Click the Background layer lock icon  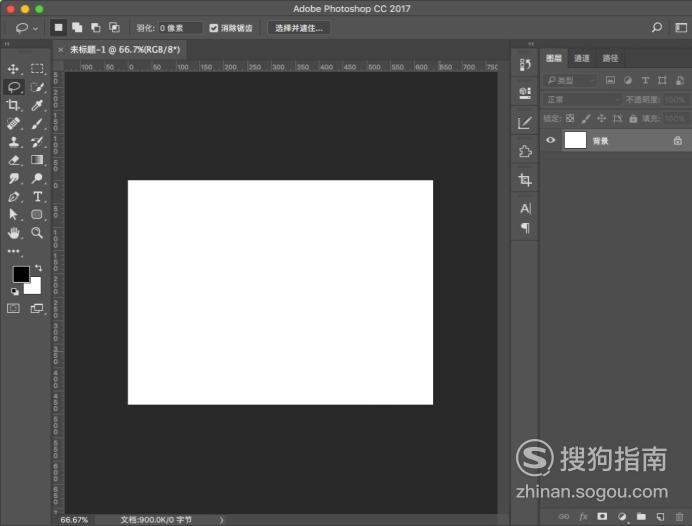pyautogui.click(x=677, y=141)
